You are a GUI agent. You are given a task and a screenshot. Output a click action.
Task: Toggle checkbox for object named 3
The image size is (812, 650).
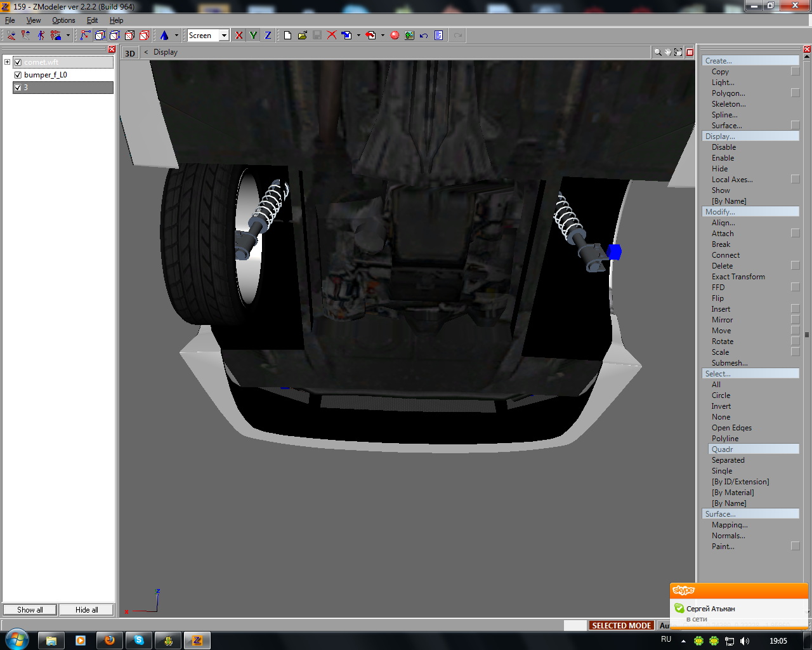[18, 88]
